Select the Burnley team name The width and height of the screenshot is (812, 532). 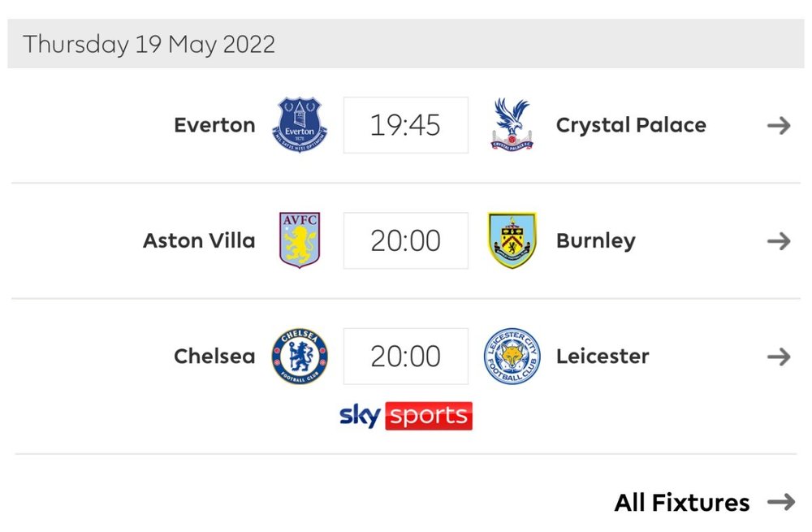tap(596, 241)
